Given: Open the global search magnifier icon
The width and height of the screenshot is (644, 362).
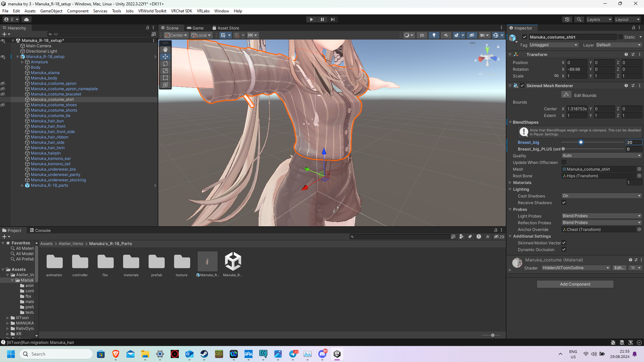Looking at the screenshot, I should (x=579, y=19).
